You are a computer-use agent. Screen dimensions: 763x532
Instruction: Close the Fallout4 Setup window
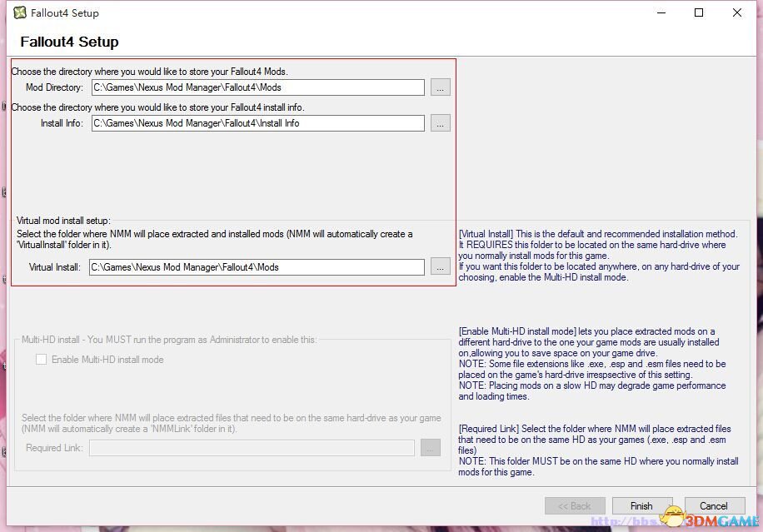[737, 12]
